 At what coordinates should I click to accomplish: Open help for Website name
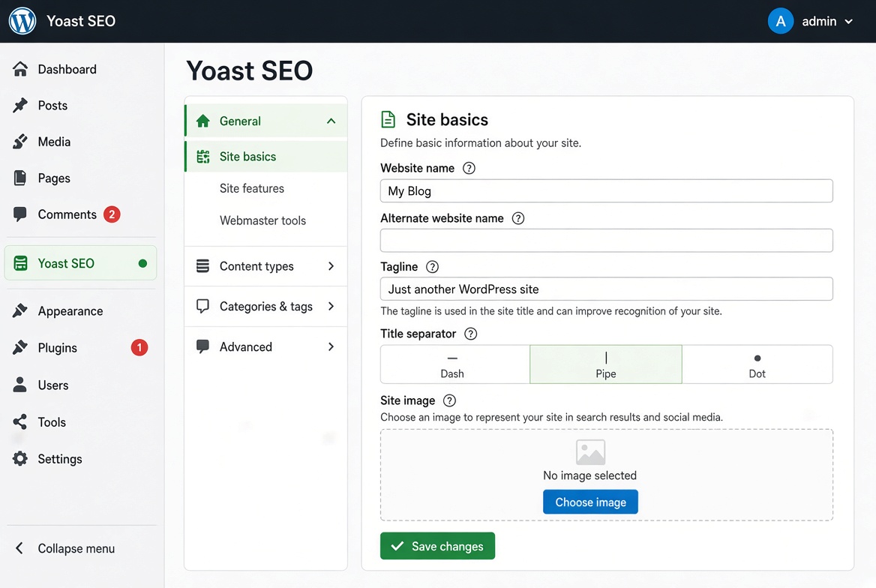[469, 168]
